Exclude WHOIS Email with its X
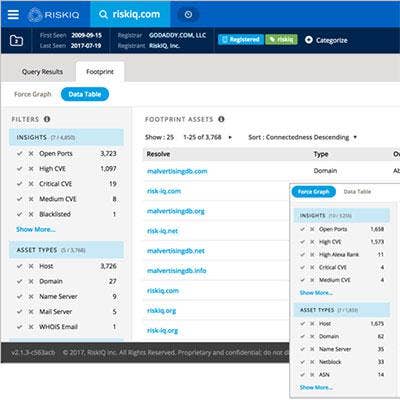This screenshot has width=400, height=400. tap(31, 327)
